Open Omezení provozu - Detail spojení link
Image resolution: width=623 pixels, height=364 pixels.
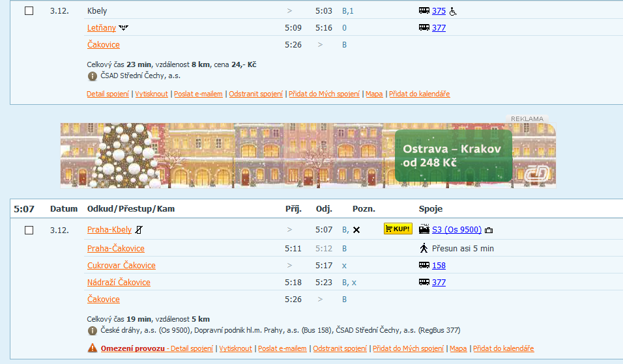pos(157,348)
